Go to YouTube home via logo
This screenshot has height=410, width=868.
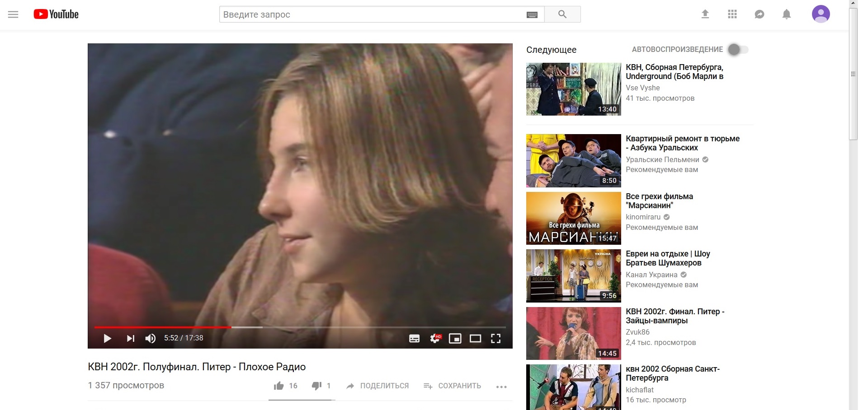56,14
